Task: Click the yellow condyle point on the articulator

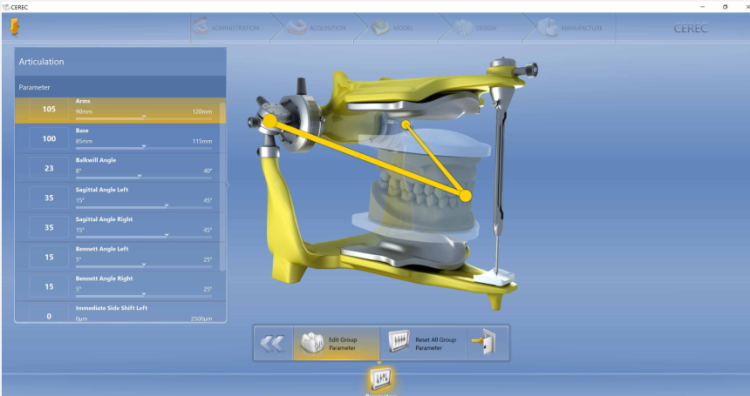Action: [x=270, y=121]
